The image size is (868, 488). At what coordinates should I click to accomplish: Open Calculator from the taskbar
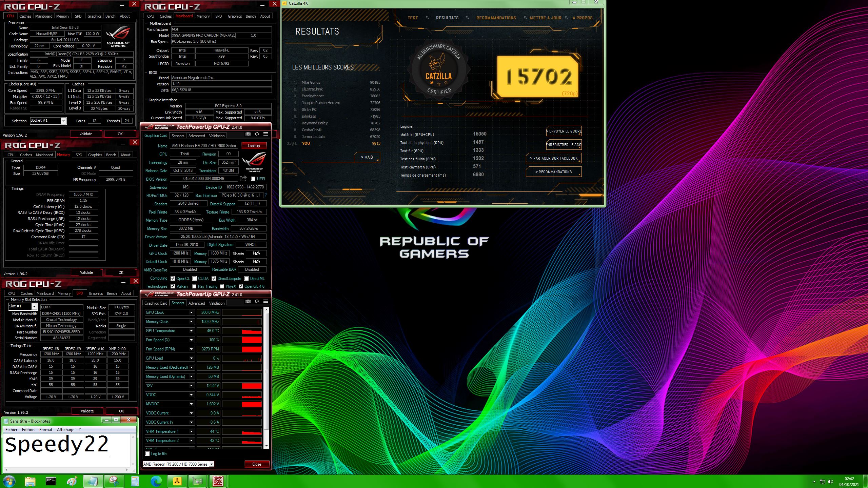click(135, 481)
